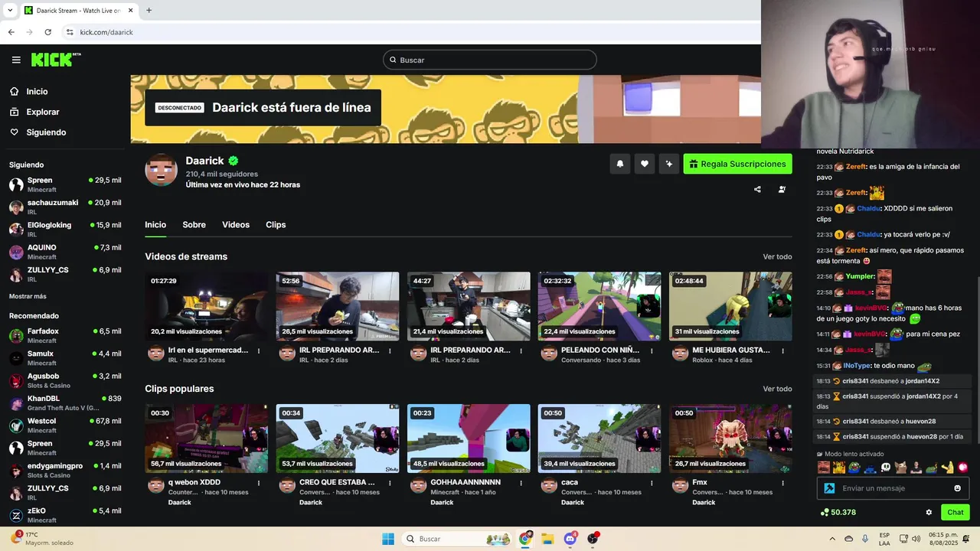Open File Explorer from the taskbar
Viewport: 980px width, 551px height.
click(x=547, y=539)
